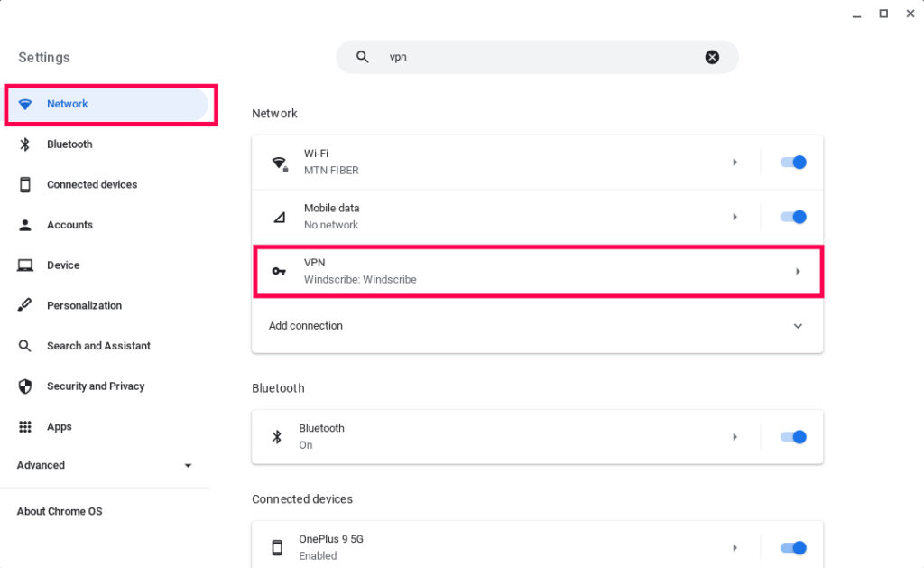Click the VPN key icon
The image size is (924, 568).
pyautogui.click(x=279, y=271)
